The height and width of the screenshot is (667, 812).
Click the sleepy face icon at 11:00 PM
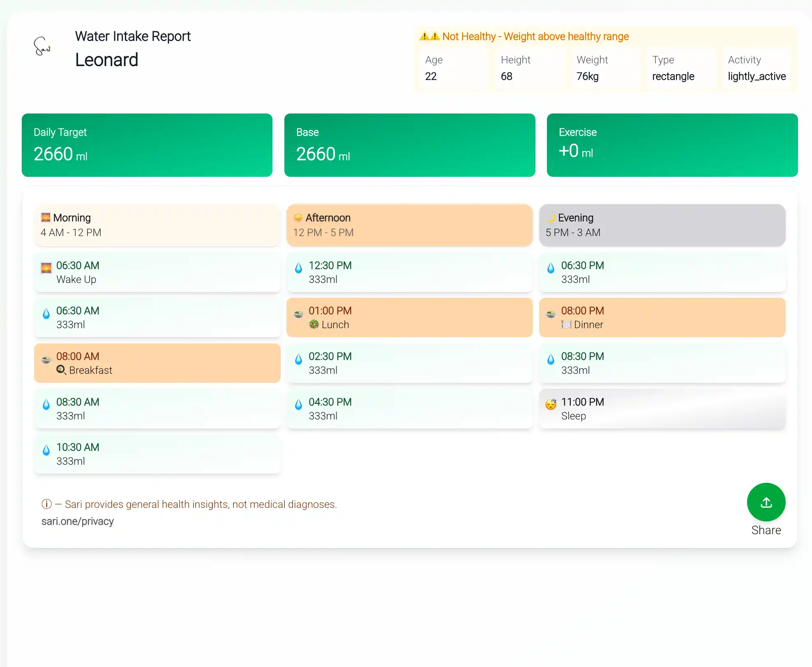click(x=551, y=405)
